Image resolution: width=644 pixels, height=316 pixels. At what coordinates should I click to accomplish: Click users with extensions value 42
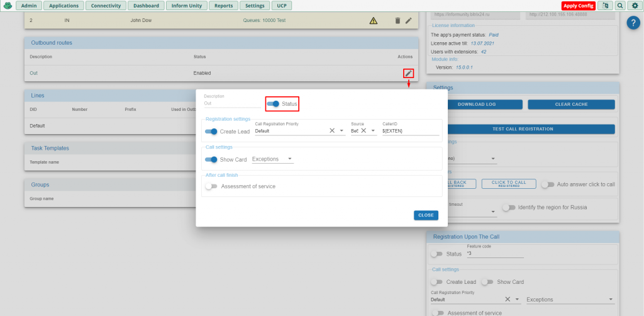(484, 52)
